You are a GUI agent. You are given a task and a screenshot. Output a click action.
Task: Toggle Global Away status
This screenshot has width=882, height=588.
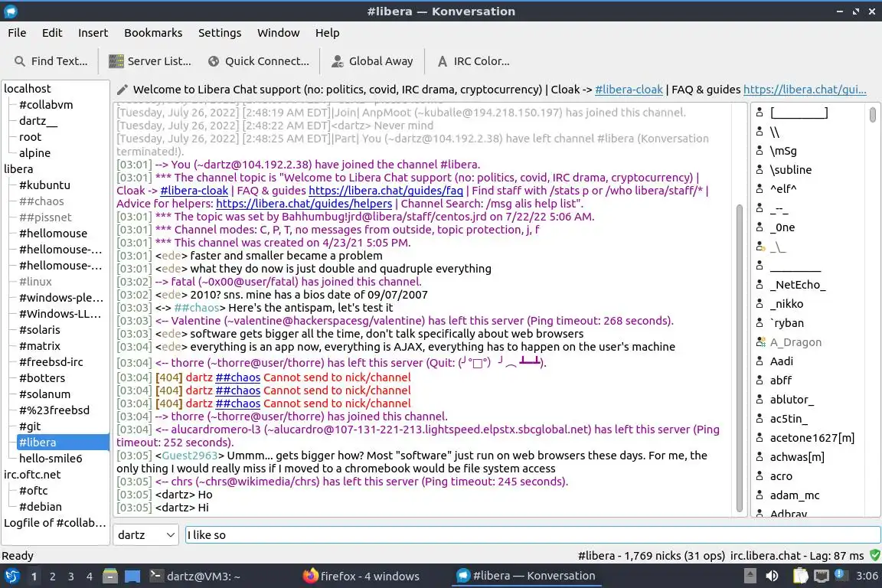pyautogui.click(x=372, y=61)
